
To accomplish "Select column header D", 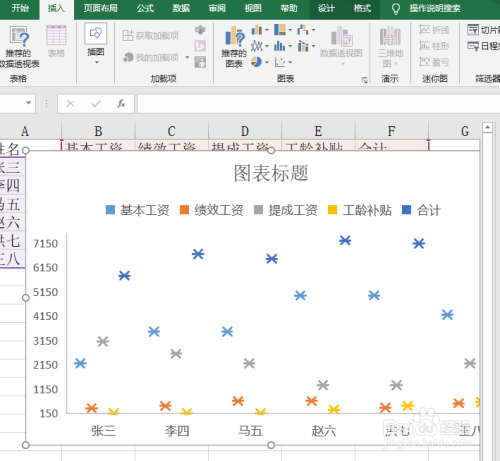I will pos(245,131).
